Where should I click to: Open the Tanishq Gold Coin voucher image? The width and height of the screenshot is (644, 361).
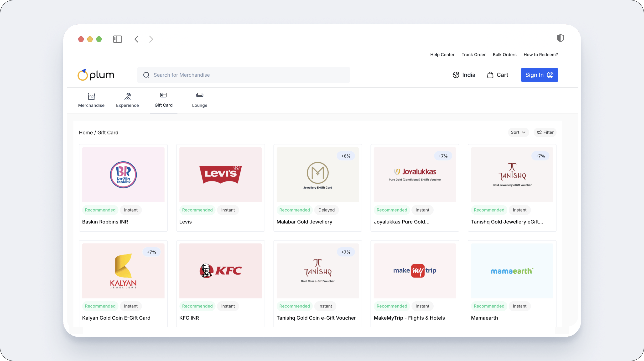click(x=317, y=271)
